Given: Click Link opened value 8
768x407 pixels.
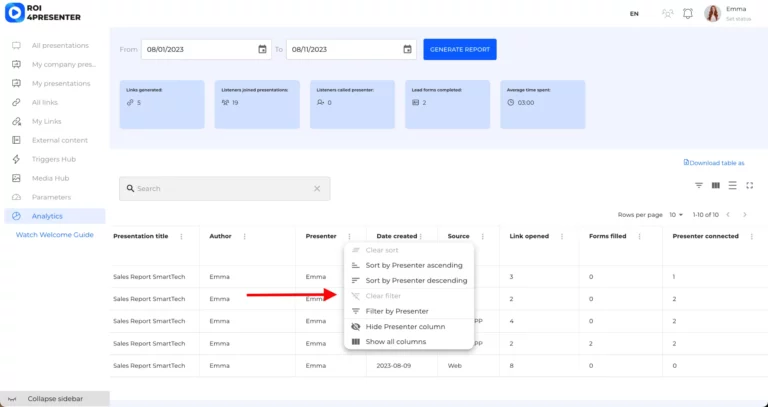Looking at the screenshot, I should pos(511,366).
